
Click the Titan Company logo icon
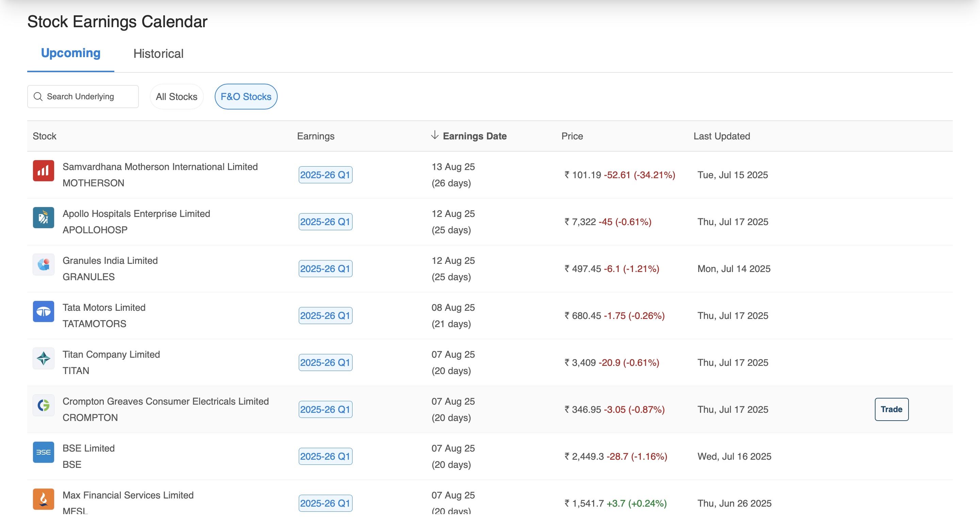coord(43,358)
